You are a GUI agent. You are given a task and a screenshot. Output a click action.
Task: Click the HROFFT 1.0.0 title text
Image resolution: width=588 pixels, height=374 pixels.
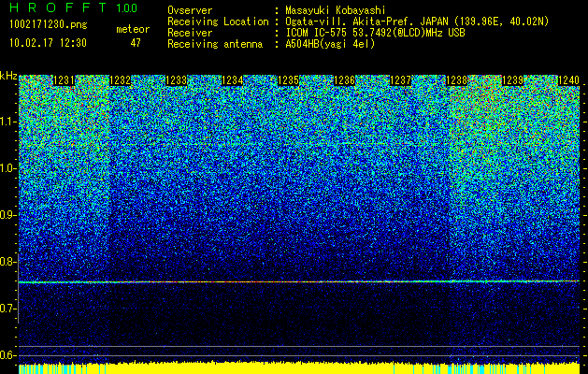click(x=73, y=8)
